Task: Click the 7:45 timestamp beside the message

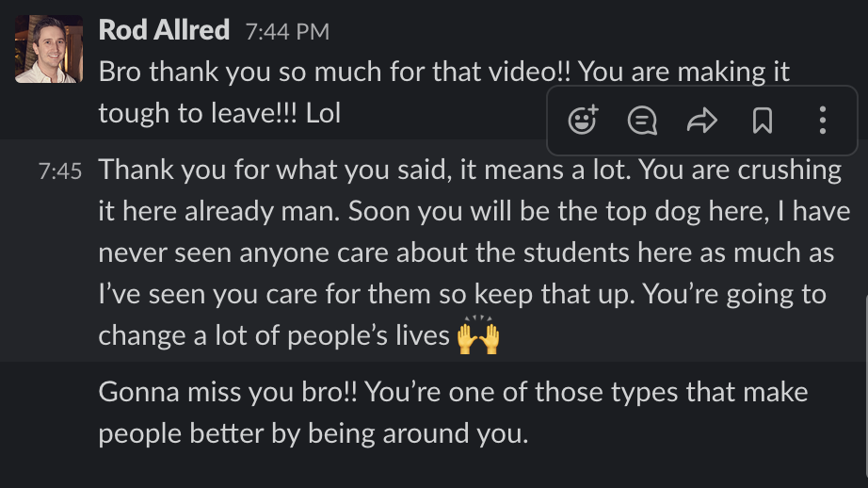Action: coord(60,172)
